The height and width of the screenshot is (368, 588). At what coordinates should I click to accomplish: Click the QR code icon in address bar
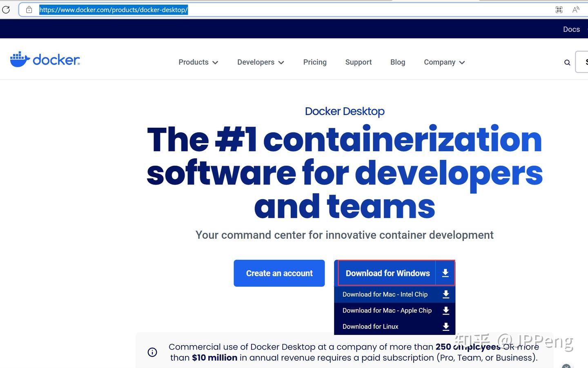click(559, 9)
